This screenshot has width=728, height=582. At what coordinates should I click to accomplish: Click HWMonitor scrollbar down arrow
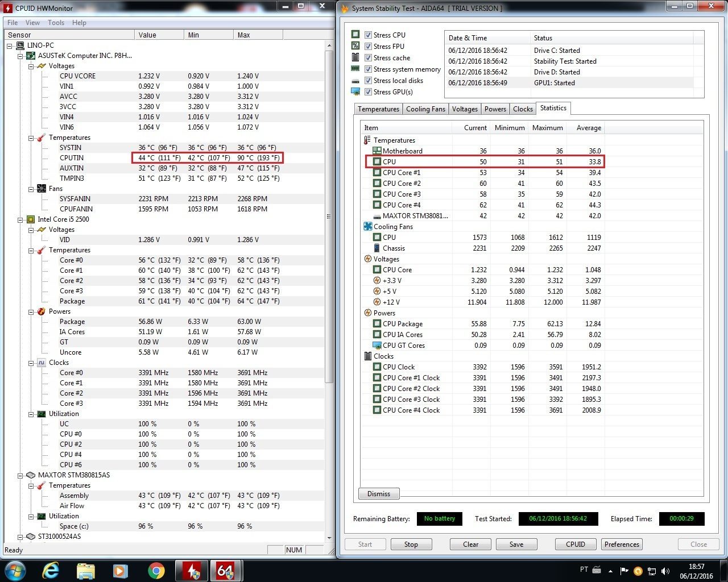329,537
